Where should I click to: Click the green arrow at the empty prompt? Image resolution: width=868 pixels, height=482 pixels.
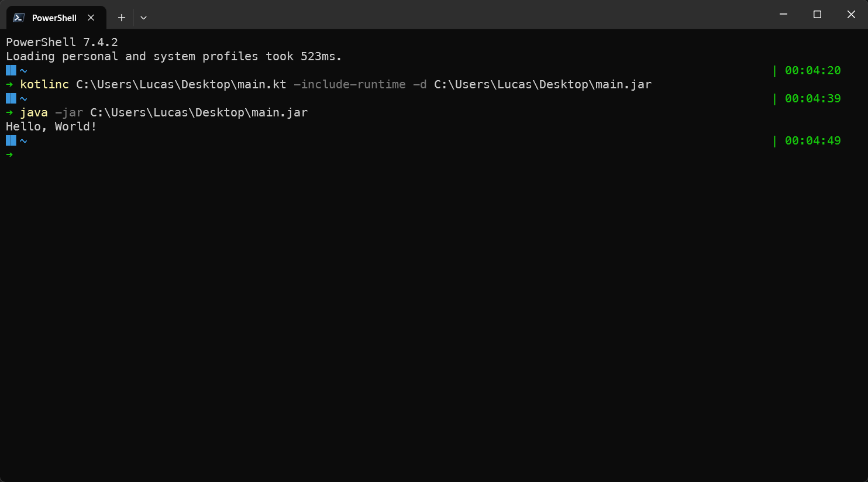coord(9,154)
